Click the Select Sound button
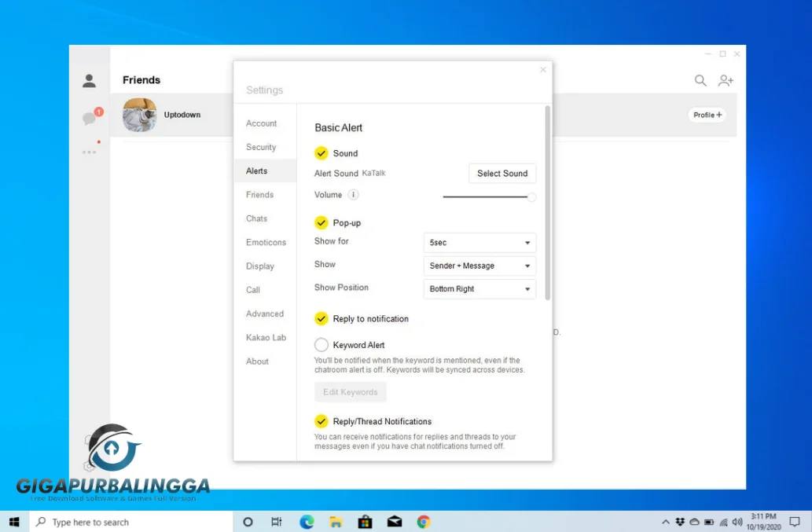The image size is (812, 532). [x=502, y=174]
